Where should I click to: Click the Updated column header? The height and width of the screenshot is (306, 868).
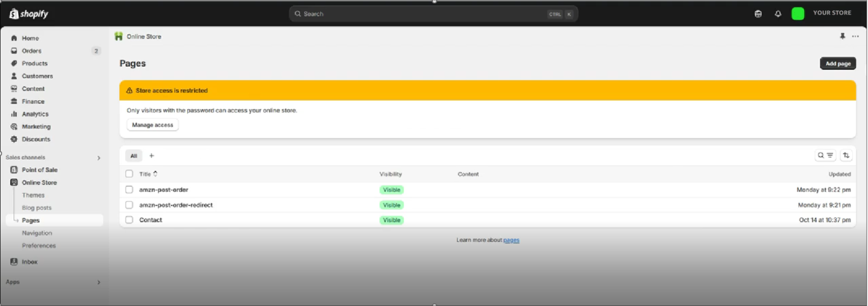[x=840, y=174]
